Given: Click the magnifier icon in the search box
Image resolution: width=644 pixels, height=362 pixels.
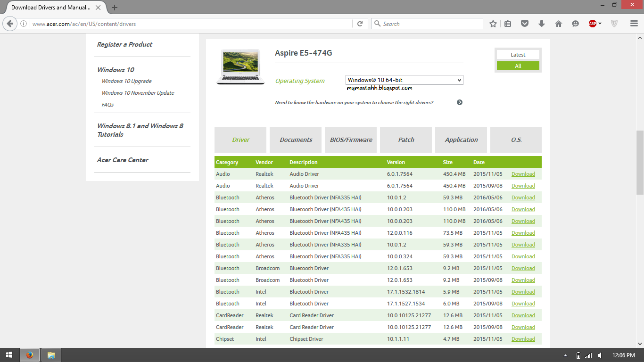Looking at the screenshot, I should tap(377, 24).
